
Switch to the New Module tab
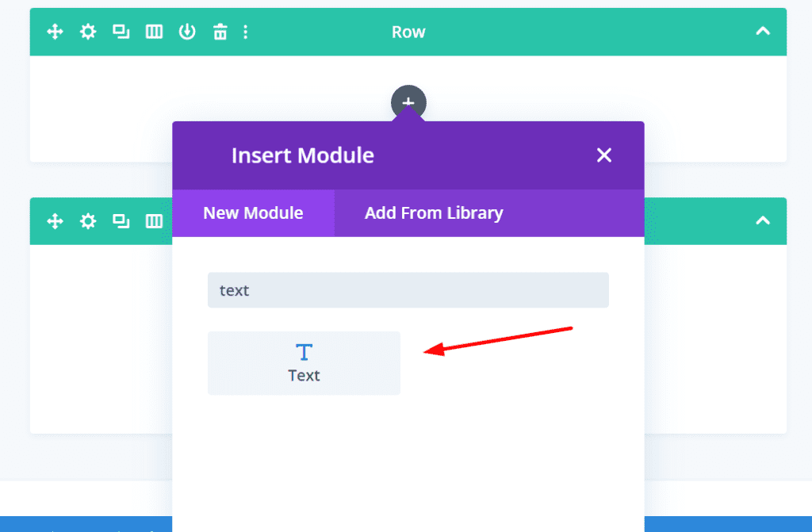click(x=253, y=213)
